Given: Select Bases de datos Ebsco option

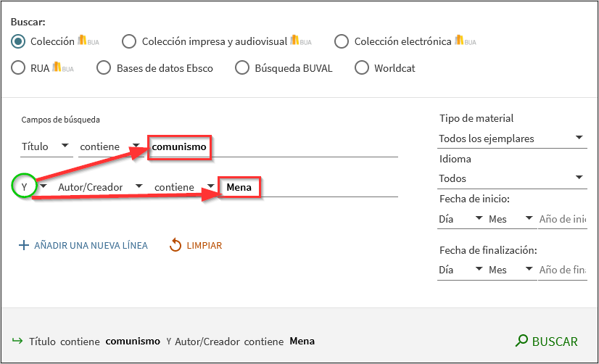Looking at the screenshot, I should tap(104, 68).
